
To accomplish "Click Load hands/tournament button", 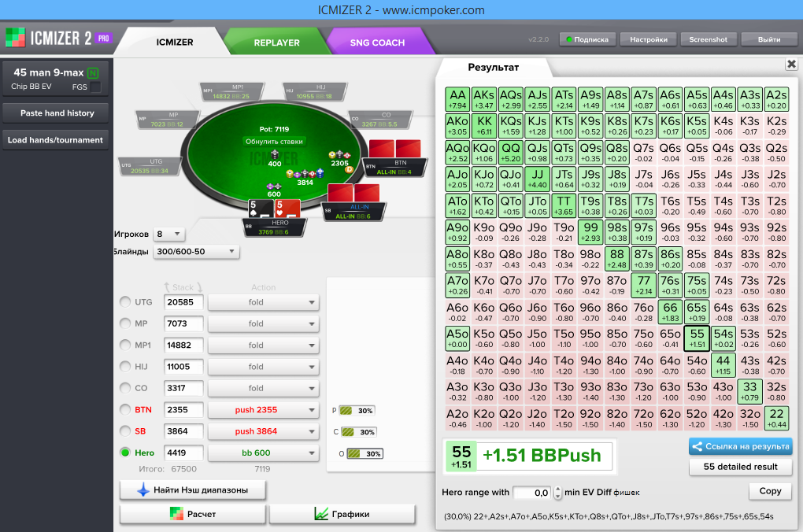I will 56,140.
